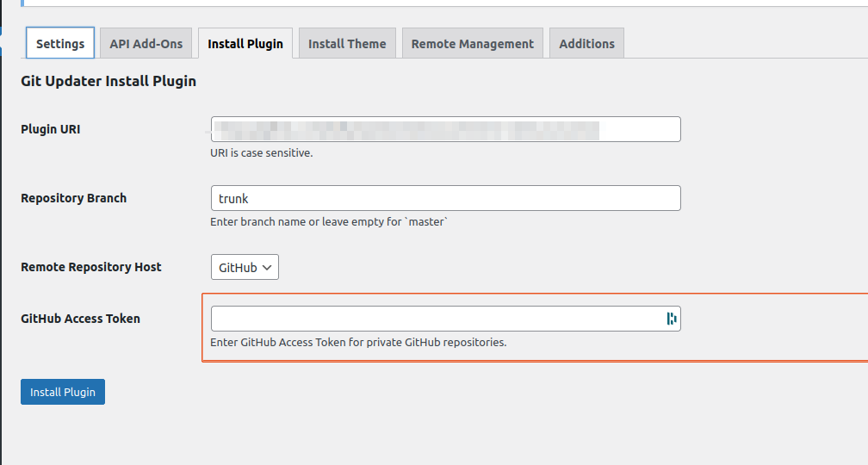
Task: Click the 'URI is case sensitive' hint
Action: pos(262,153)
